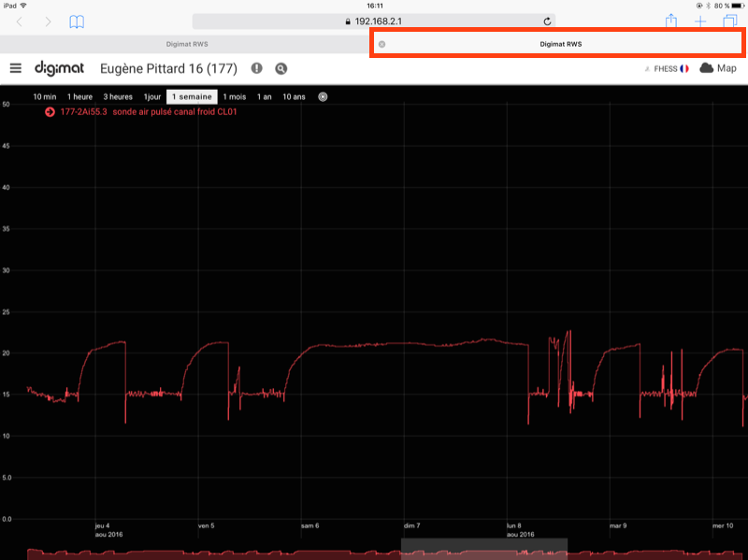The image size is (748, 560).
Task: Click the highlighted range in overview strip
Action: pos(484,549)
